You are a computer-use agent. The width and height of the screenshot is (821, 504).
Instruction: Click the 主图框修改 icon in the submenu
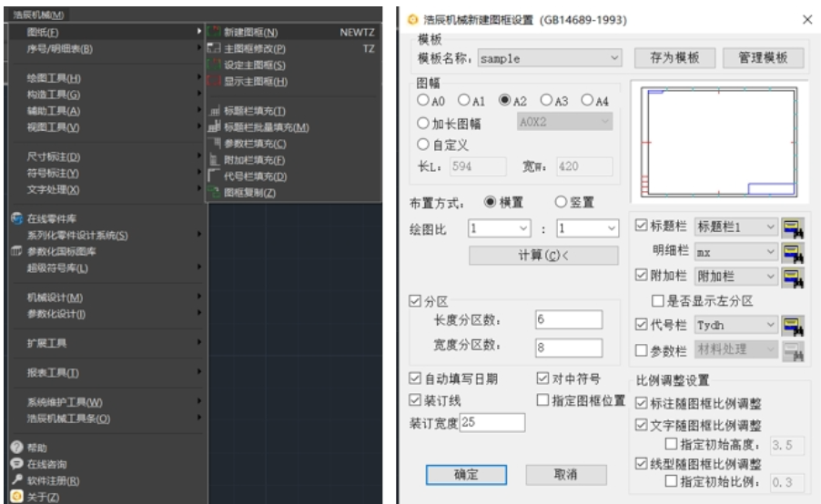[x=215, y=49]
